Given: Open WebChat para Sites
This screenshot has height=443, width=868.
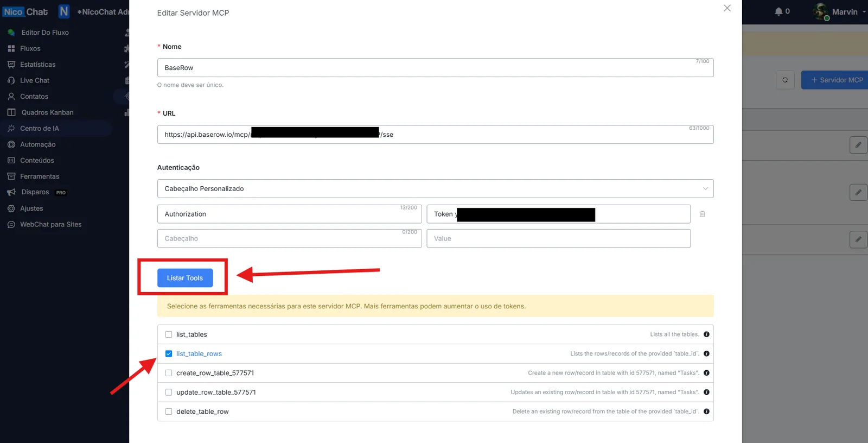Looking at the screenshot, I should (x=51, y=224).
